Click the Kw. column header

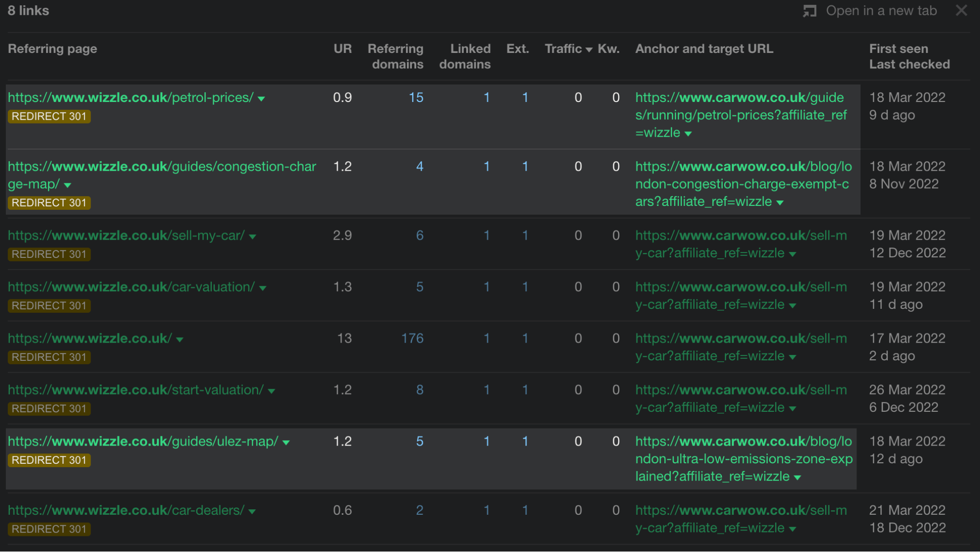coord(609,48)
